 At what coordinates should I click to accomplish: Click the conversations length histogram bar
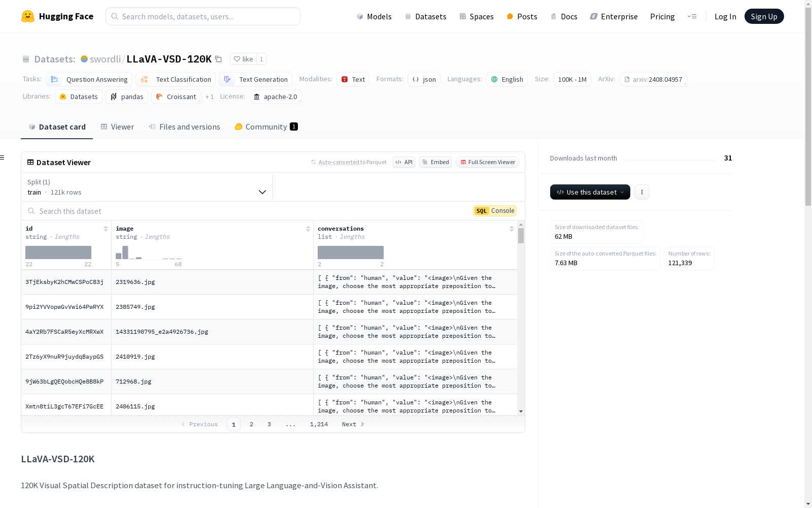tap(351, 252)
